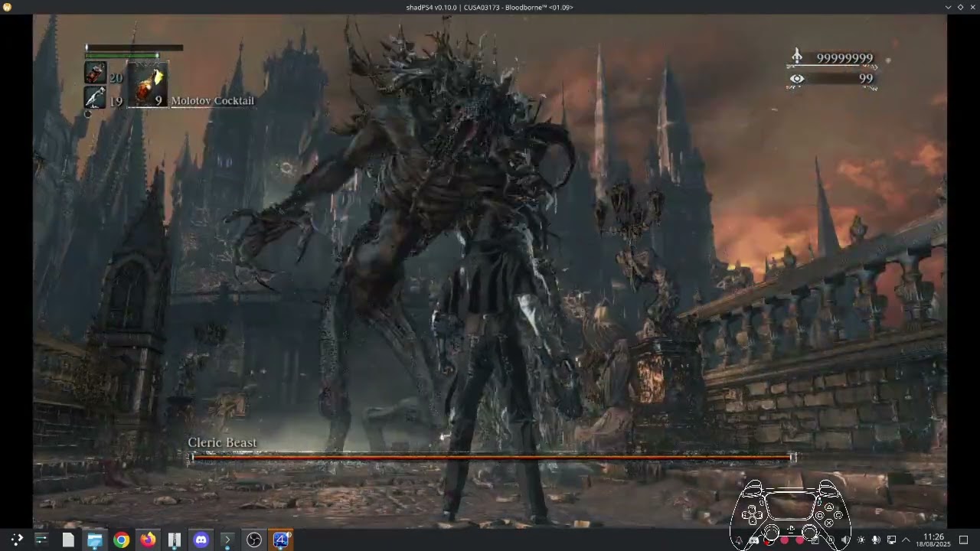Click the shadPS4 window icon in titlebar
This screenshot has height=551, width=980.
(x=8, y=7)
